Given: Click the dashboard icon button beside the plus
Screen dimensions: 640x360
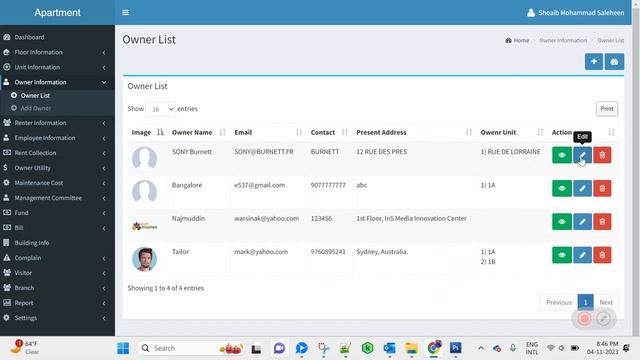Looking at the screenshot, I should pos(614,62).
